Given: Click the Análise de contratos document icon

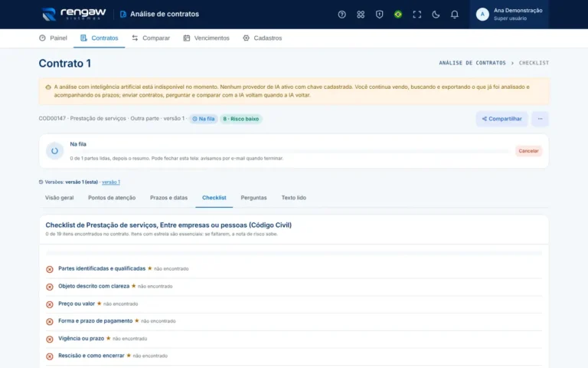Looking at the screenshot, I should click(123, 15).
